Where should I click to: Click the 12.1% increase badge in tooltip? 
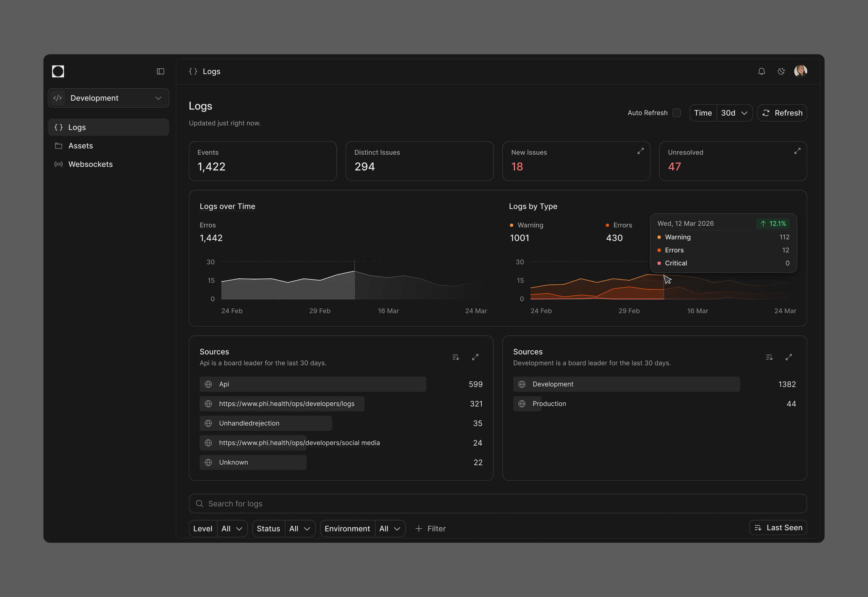[773, 223]
